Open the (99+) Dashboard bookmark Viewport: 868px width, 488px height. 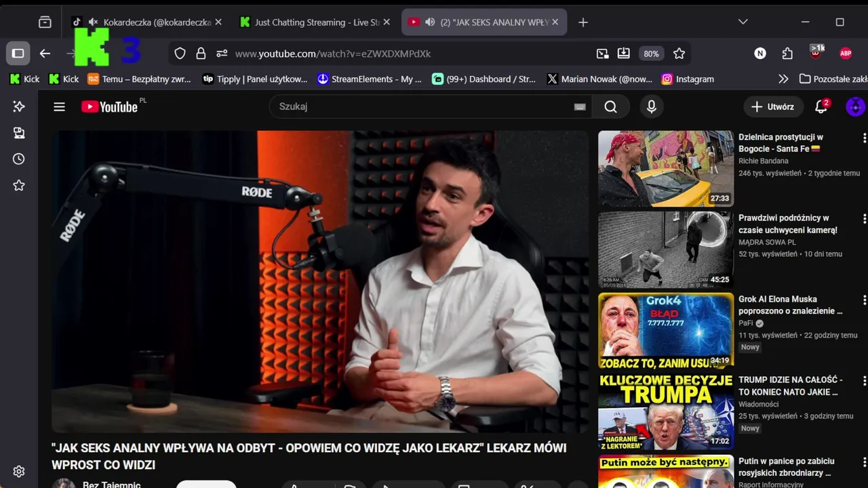tap(484, 79)
